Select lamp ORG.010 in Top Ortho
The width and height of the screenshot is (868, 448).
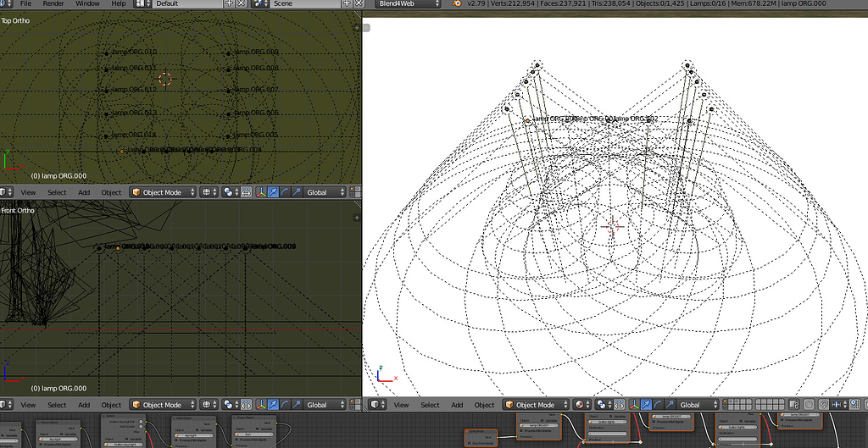click(107, 53)
